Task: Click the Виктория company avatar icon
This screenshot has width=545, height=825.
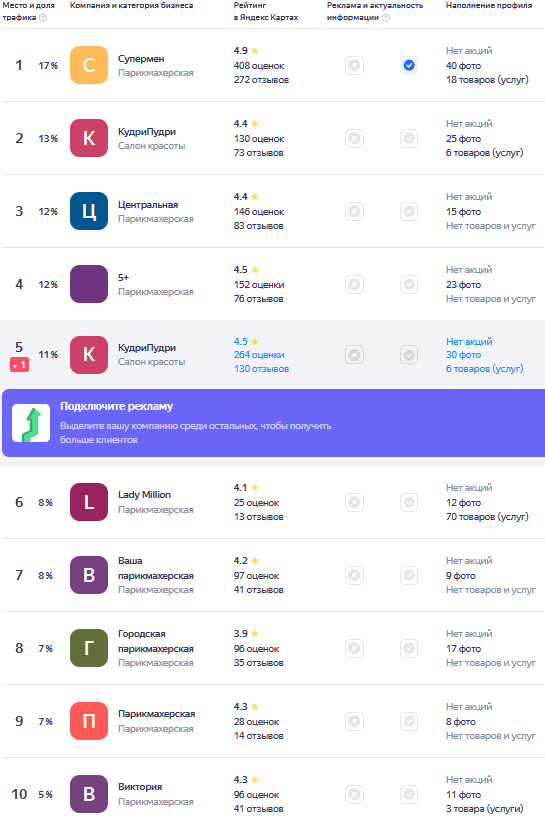Action: (x=89, y=794)
